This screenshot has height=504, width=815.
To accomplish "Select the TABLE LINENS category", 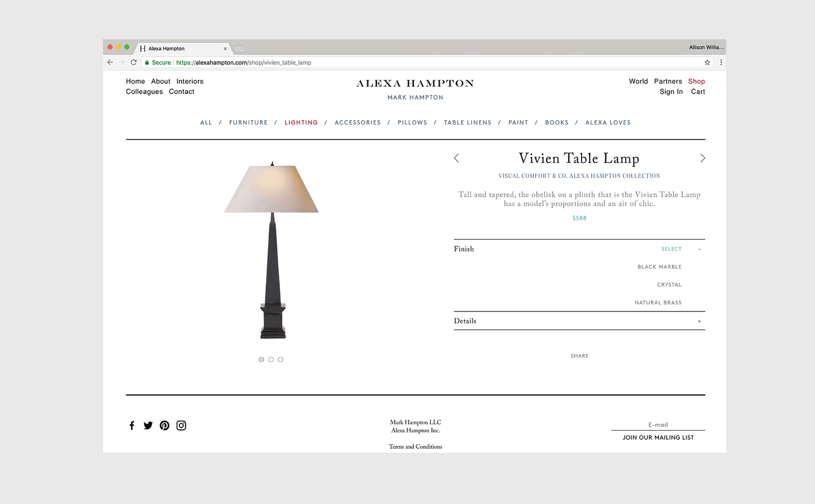I will [x=467, y=123].
